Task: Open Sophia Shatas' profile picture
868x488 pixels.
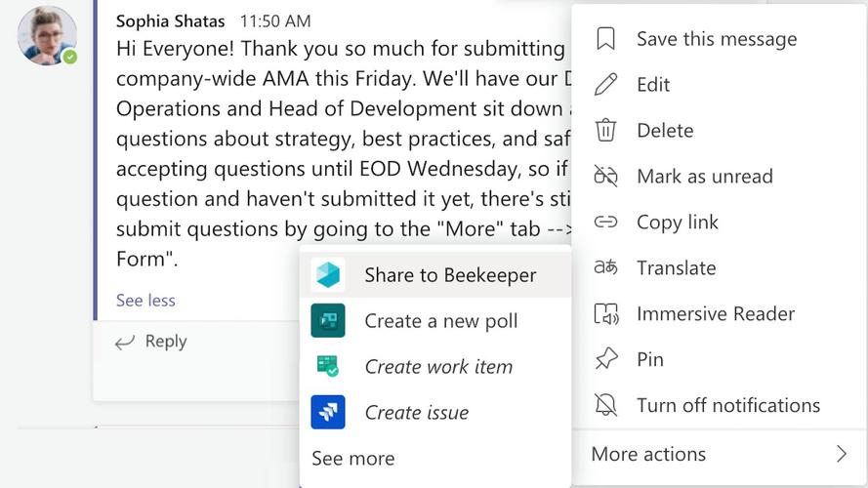Action: point(46,35)
